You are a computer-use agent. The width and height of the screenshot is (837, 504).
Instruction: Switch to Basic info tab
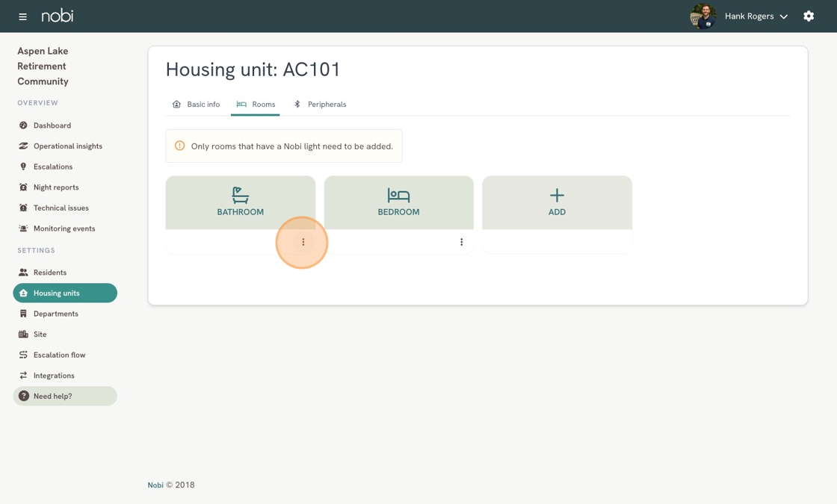[196, 104]
